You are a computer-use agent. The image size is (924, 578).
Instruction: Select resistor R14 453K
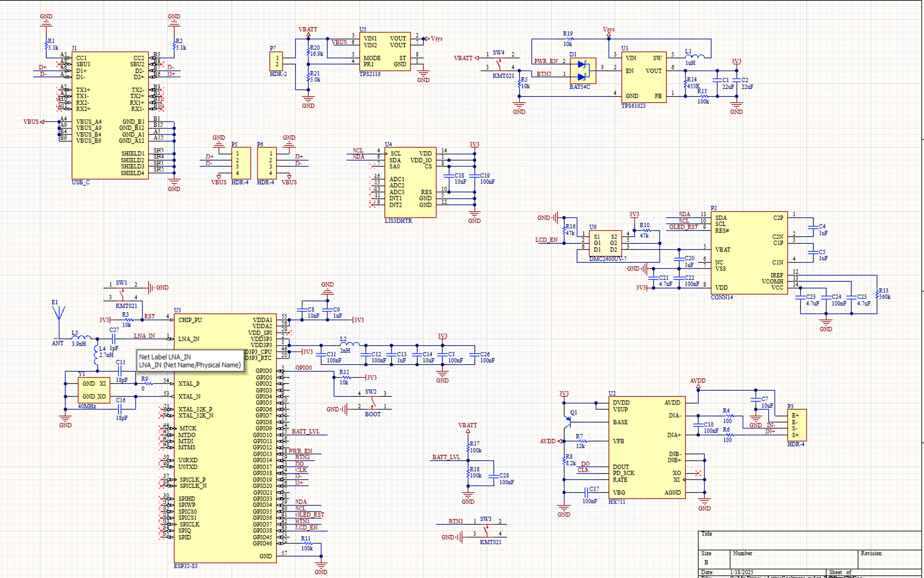[x=685, y=83]
